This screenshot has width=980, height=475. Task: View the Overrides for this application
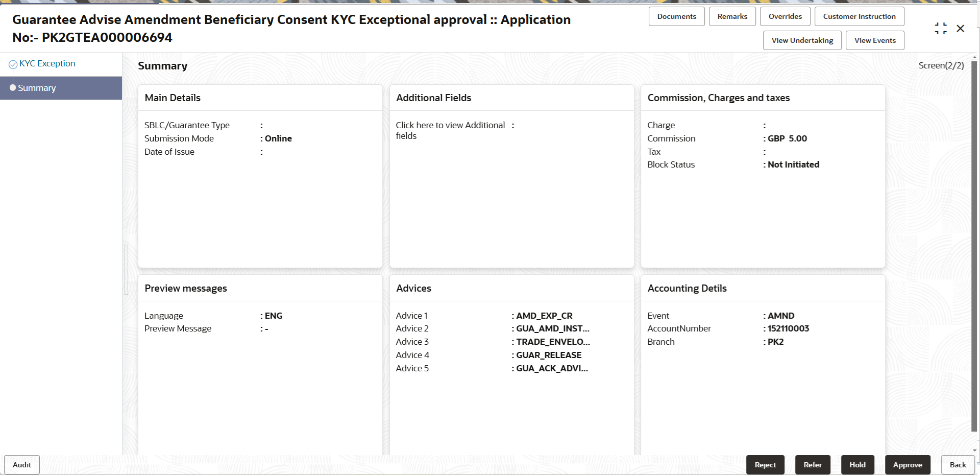(x=785, y=16)
